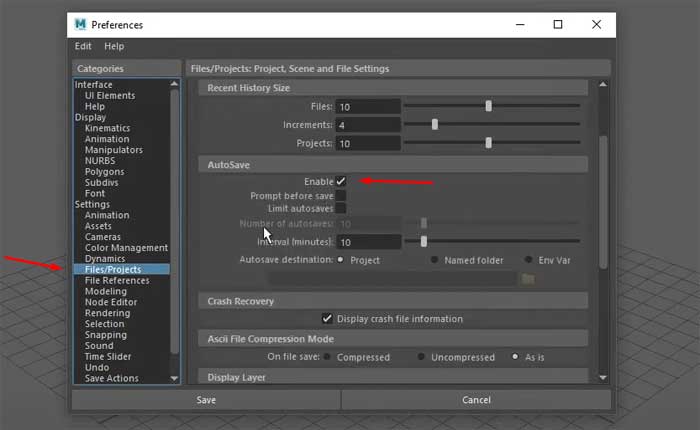Uncheck the AutoSave Enable checkbox
Viewport: 700px width, 430px height.
click(x=341, y=181)
